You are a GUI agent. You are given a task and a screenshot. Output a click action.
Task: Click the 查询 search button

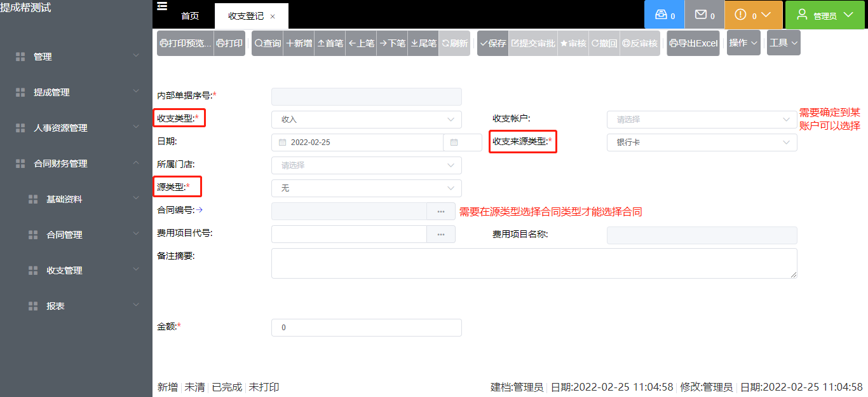tap(268, 43)
